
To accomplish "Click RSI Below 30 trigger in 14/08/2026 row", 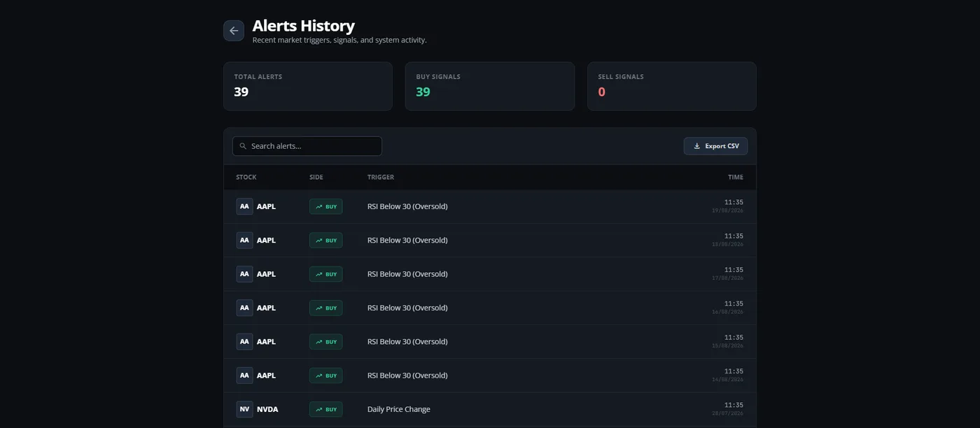I will [407, 376].
